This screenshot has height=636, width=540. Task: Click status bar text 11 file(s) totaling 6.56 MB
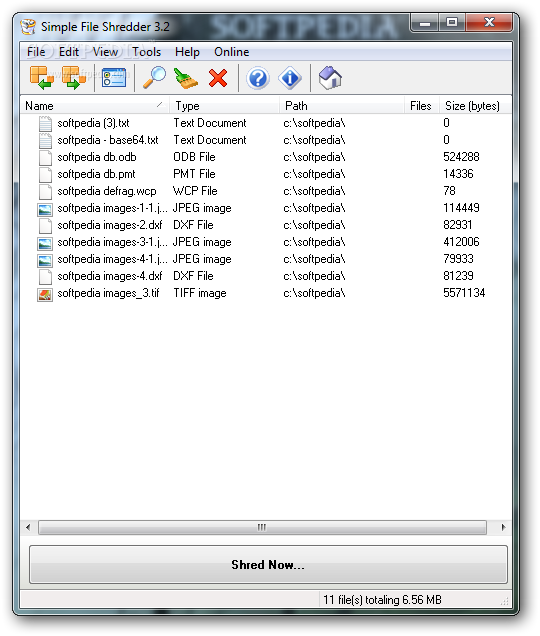click(x=382, y=600)
